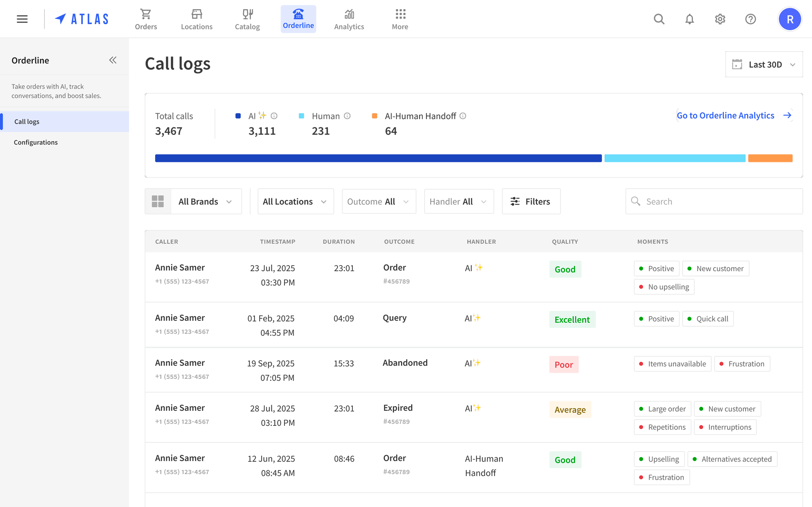Click the orange AI-Human Handoff bar segment

coord(770,158)
